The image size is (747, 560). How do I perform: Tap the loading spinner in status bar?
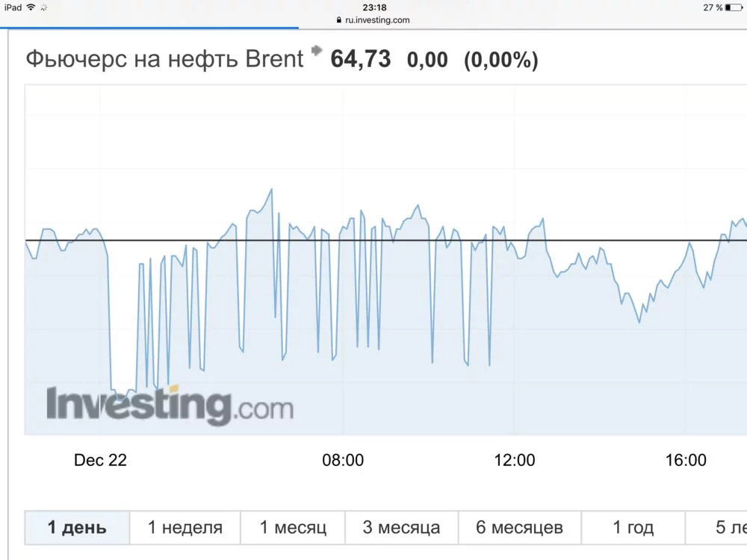click(44, 7)
